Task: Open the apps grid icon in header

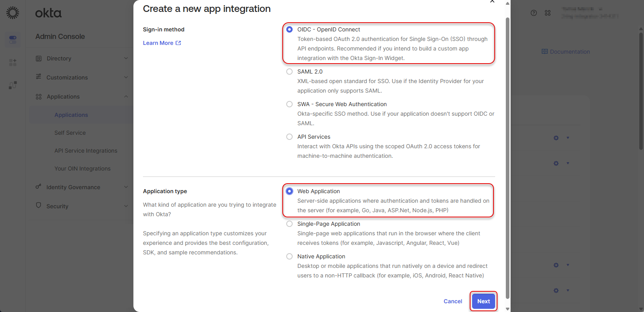Action: click(x=548, y=13)
